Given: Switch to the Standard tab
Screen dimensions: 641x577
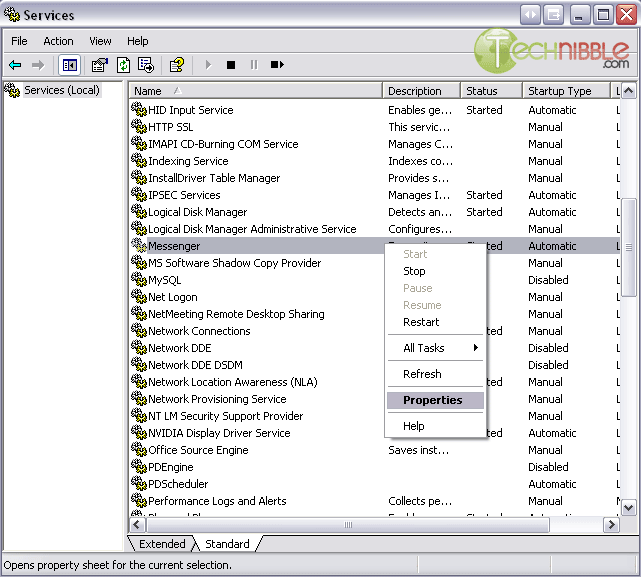Looking at the screenshot, I should [x=227, y=544].
